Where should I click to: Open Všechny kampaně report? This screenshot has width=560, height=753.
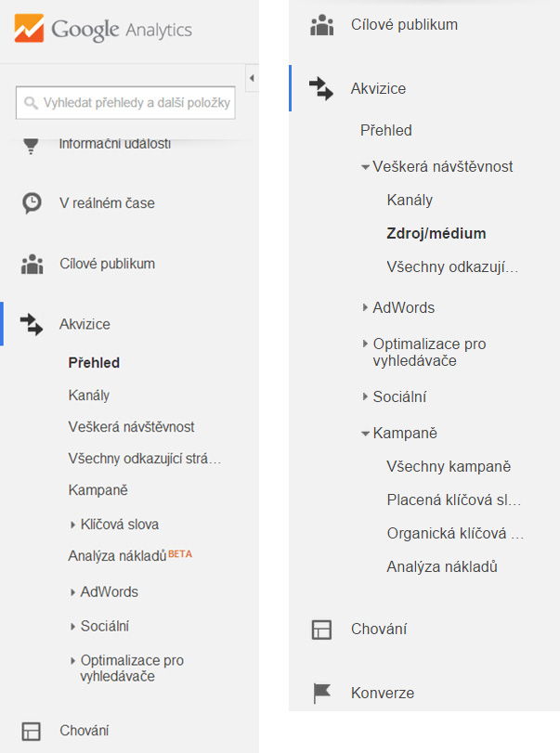tap(449, 467)
